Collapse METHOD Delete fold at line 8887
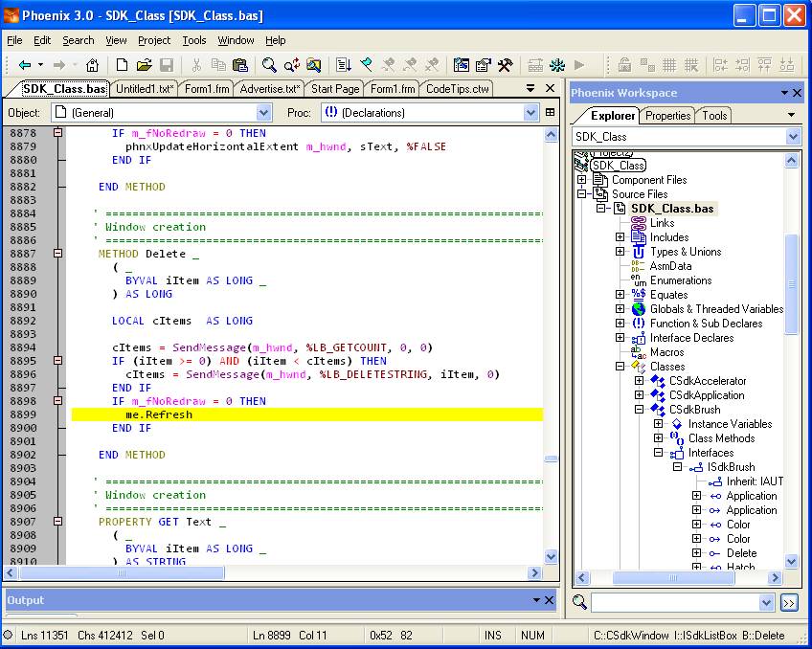The image size is (812, 649). (58, 254)
